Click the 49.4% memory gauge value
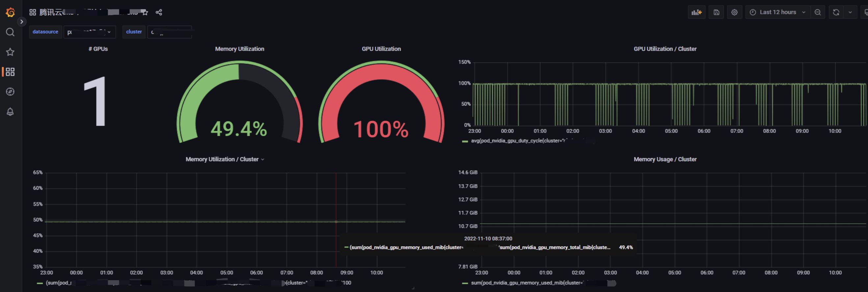868x292 pixels. [239, 129]
